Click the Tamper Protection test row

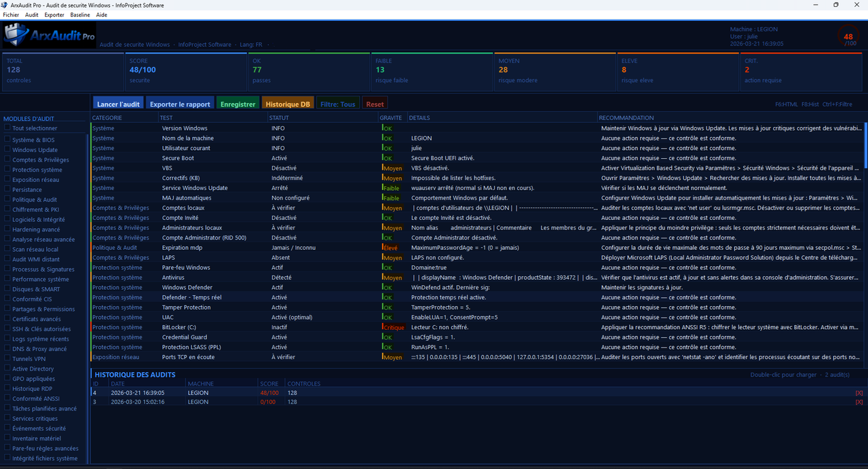pyautogui.click(x=476, y=307)
